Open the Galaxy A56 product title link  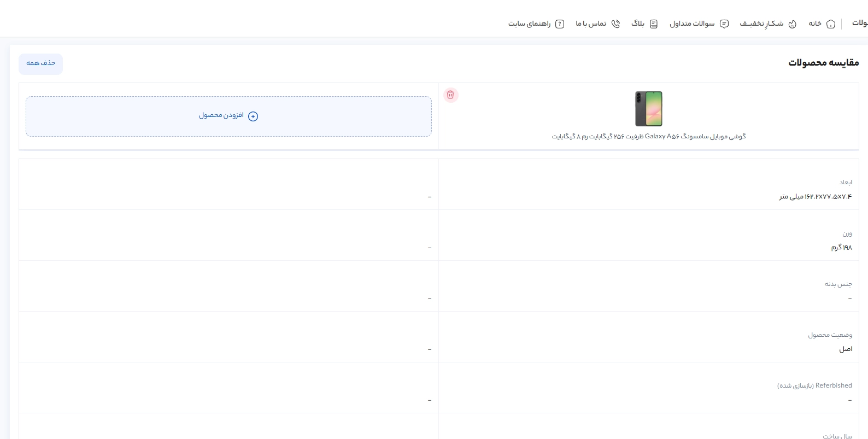pos(649,137)
